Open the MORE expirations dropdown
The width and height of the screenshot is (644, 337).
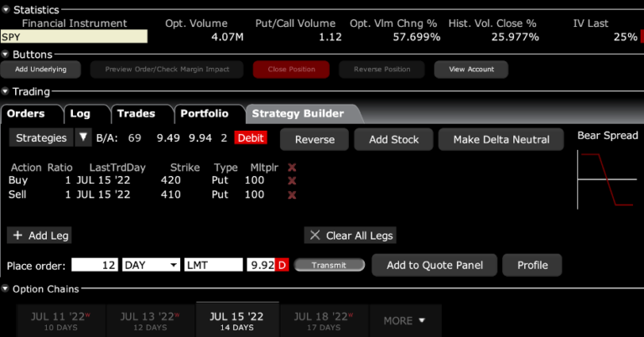point(405,320)
